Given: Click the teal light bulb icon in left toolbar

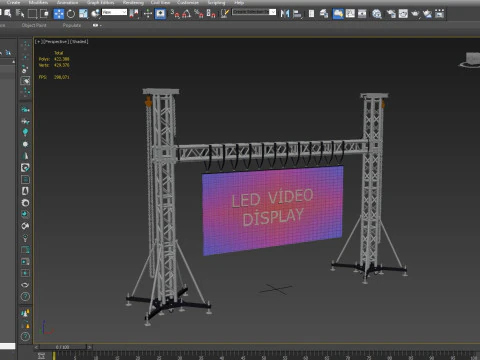Looking at the screenshot, I should coord(25,132).
